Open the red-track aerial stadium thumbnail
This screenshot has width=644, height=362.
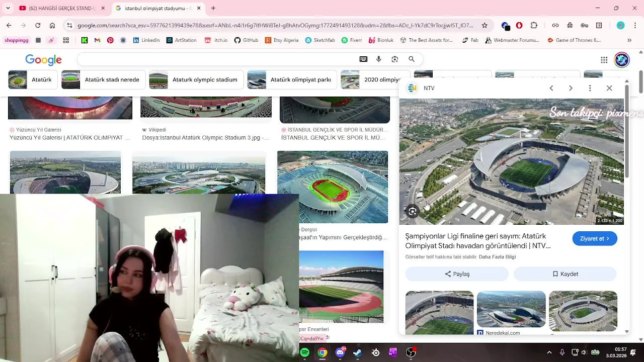tap(333, 187)
